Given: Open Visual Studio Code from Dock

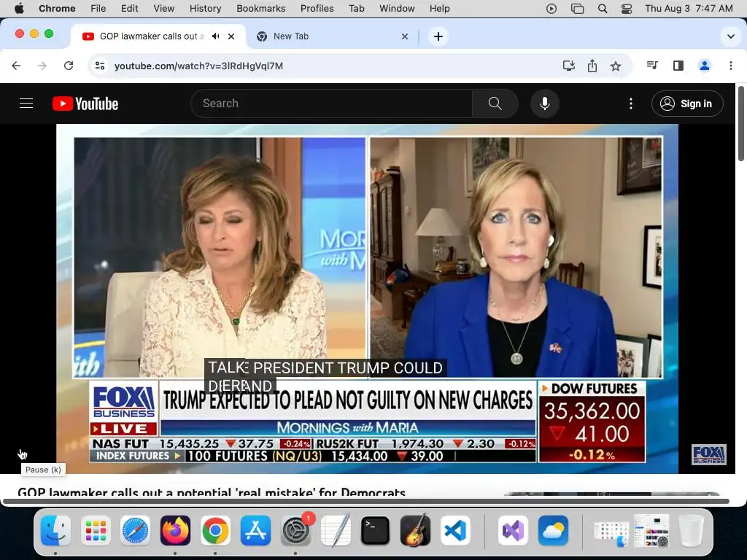Looking at the screenshot, I should (x=455, y=530).
